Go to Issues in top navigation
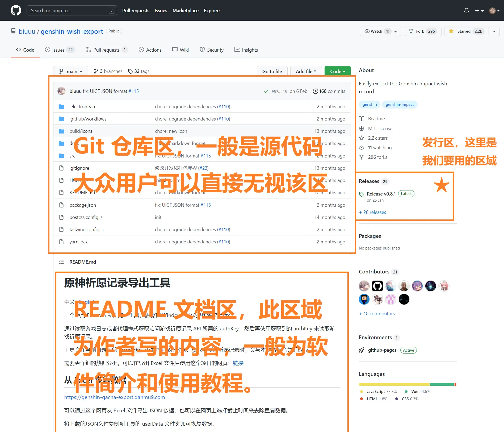 click(161, 11)
